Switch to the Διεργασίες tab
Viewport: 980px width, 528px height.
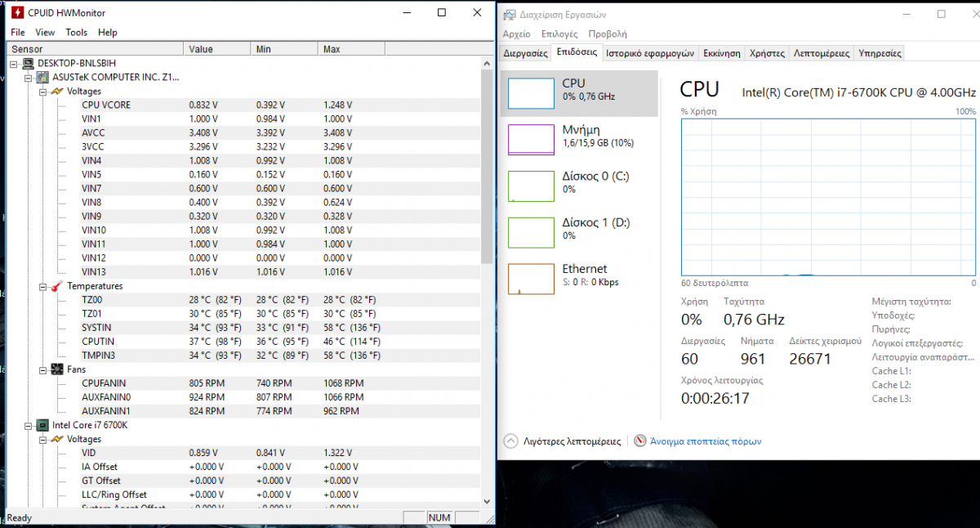[525, 53]
